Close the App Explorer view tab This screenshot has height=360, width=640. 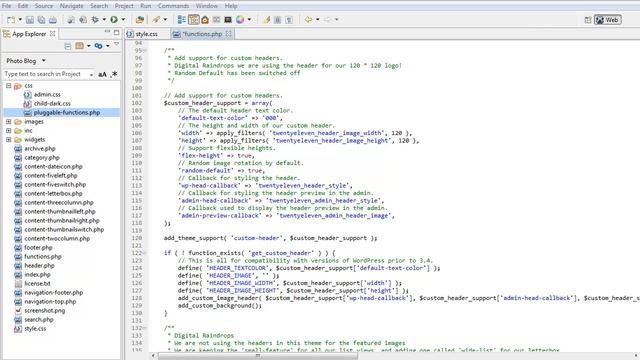click(x=53, y=34)
